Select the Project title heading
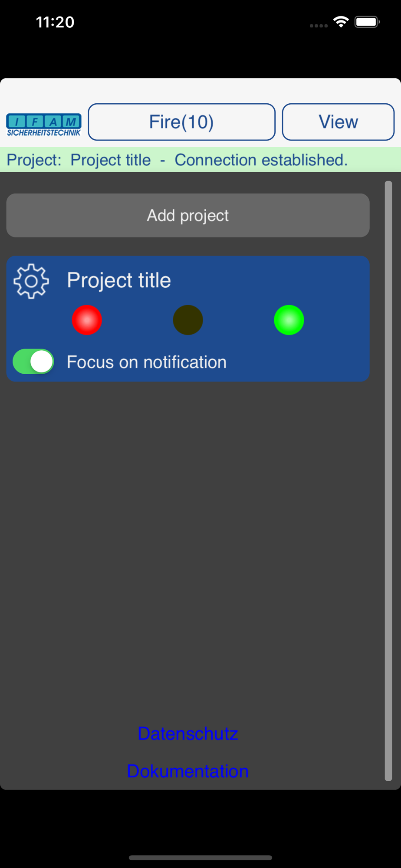This screenshot has width=401, height=868. point(119,280)
